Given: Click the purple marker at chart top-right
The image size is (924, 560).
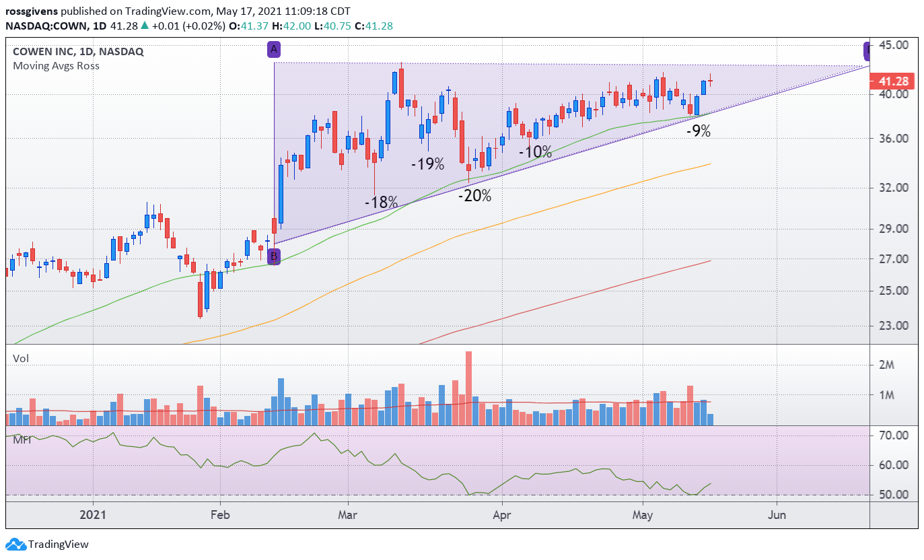Looking at the screenshot, I should point(867,49).
